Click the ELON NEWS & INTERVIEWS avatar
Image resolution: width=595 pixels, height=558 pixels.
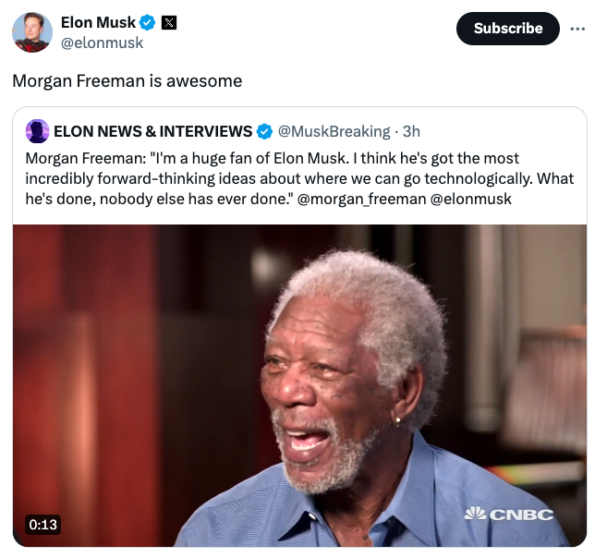pyautogui.click(x=37, y=131)
